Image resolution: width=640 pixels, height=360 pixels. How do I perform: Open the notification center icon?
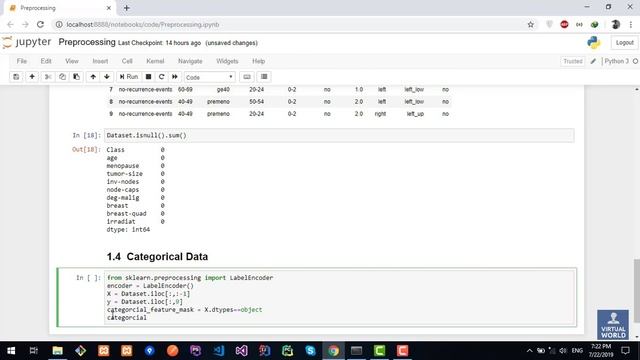pyautogui.click(x=625, y=351)
